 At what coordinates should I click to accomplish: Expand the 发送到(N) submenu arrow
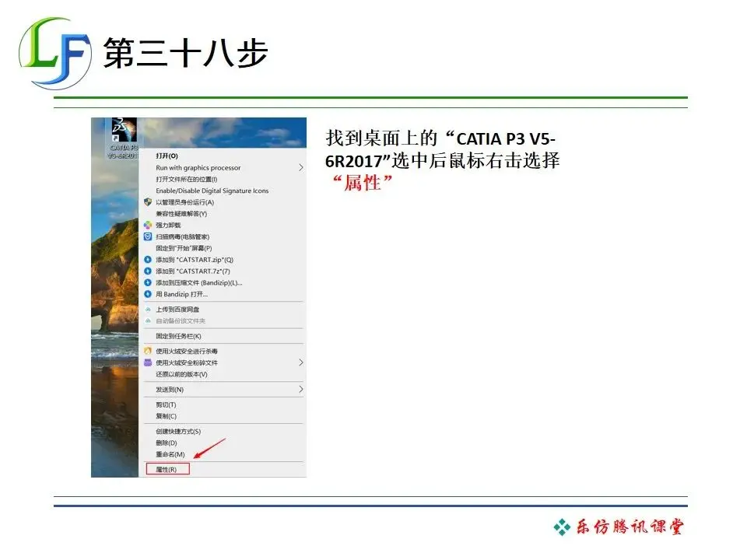pyautogui.click(x=300, y=390)
